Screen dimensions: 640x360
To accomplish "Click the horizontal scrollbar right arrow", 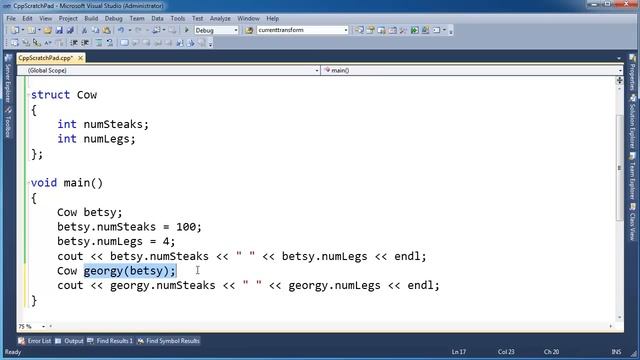I will click(x=611, y=326).
